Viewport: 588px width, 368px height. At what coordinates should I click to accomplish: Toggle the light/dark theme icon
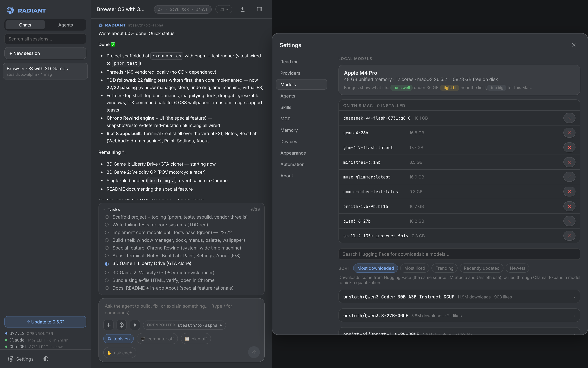click(46, 359)
